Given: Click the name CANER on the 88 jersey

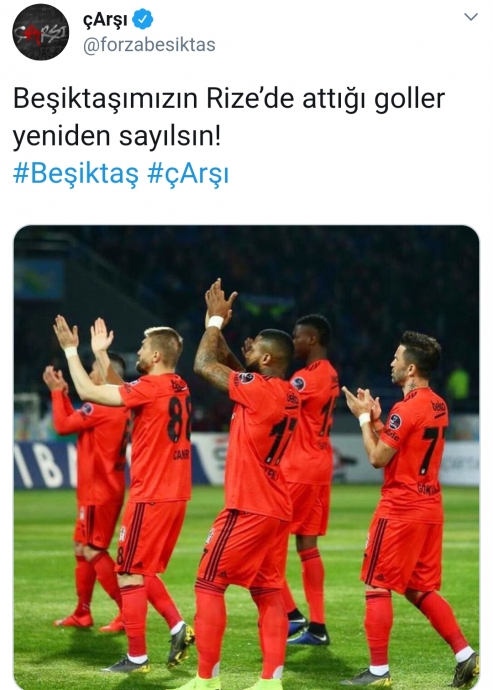Looking at the screenshot, I should 181,454.
